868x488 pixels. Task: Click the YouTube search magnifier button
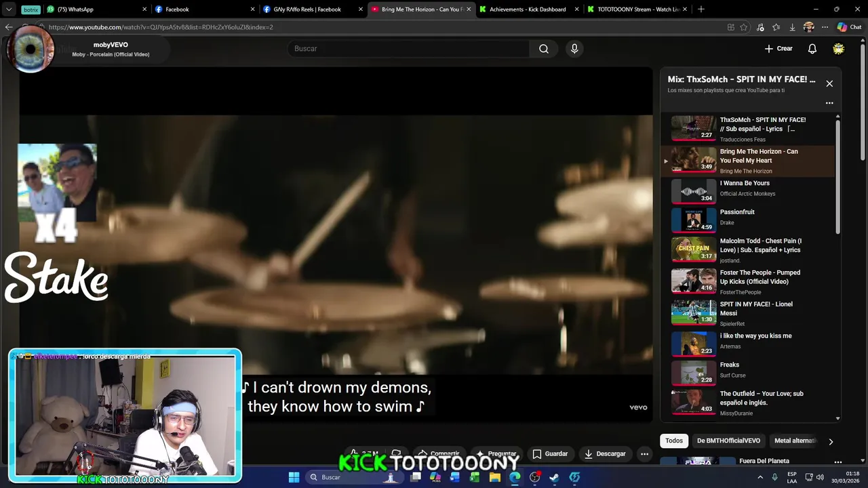(544, 49)
